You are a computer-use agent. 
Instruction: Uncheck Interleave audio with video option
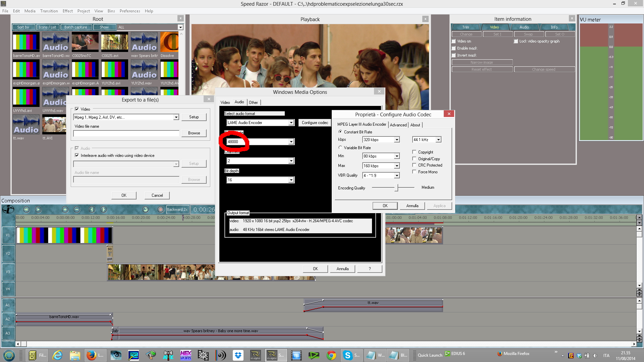pyautogui.click(x=77, y=155)
